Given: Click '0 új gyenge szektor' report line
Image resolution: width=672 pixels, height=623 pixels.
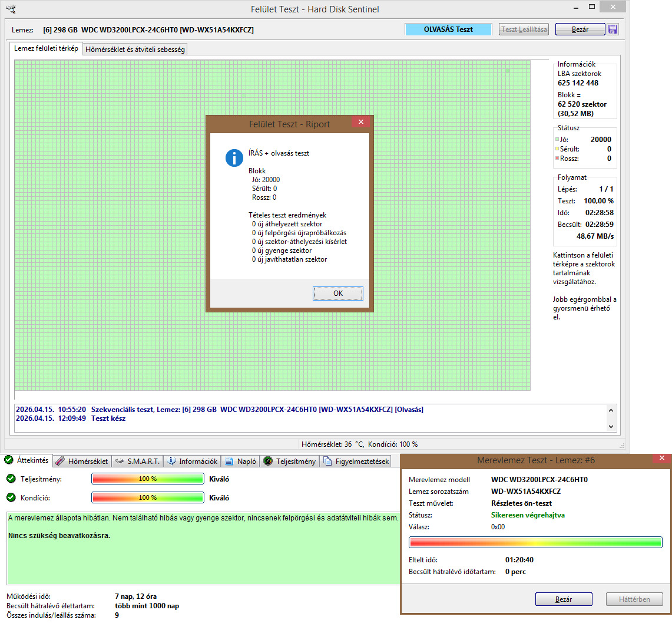Looking at the screenshot, I should click(282, 250).
